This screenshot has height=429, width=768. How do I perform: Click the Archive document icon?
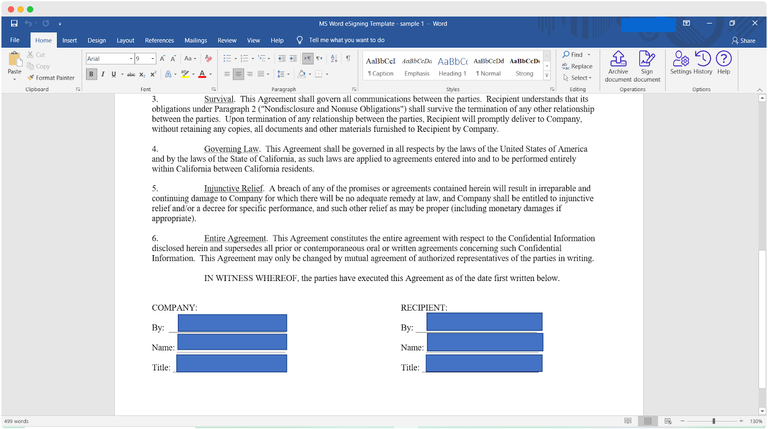(618, 65)
